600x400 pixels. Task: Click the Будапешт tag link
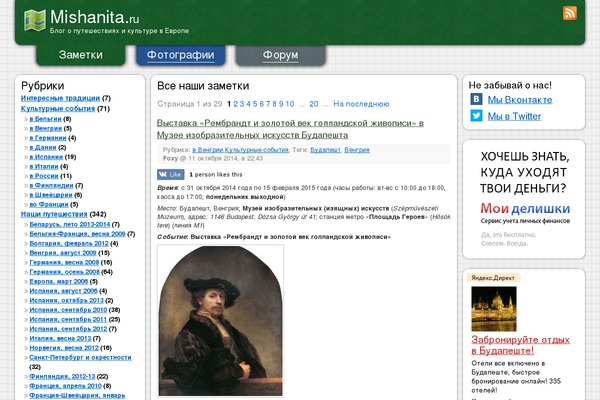pos(325,150)
